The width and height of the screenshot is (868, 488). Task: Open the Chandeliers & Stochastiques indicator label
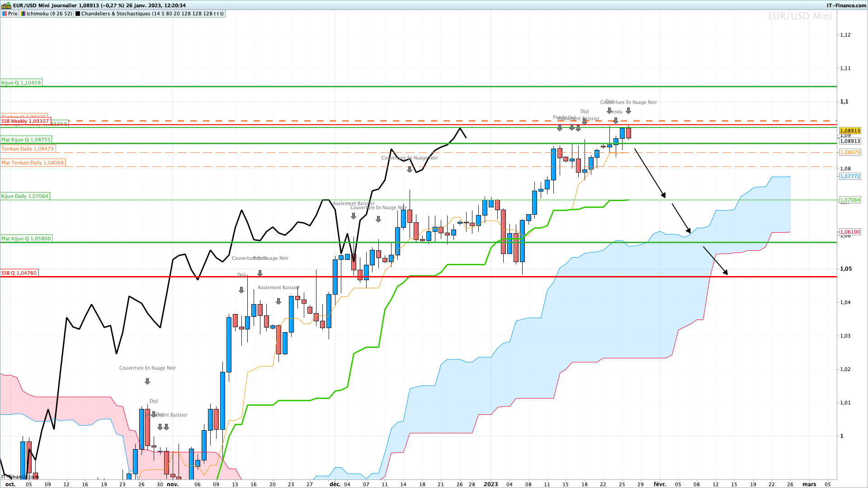(152, 14)
